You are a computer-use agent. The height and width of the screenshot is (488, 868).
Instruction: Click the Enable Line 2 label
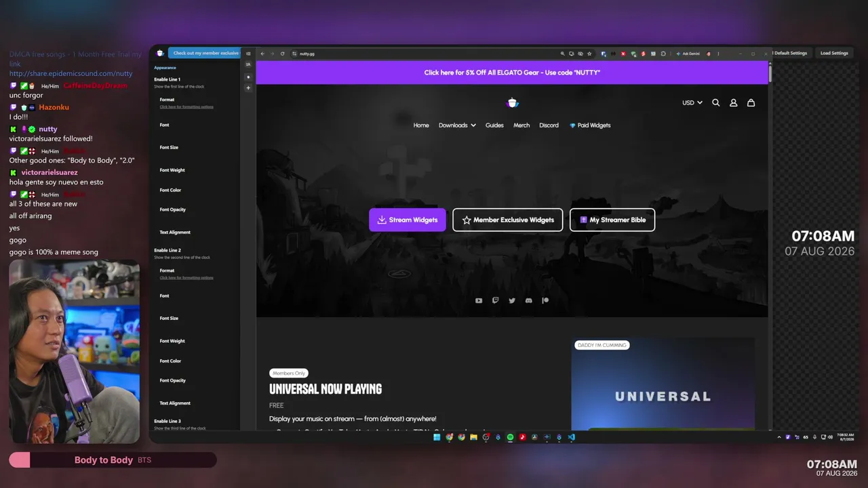[167, 250]
